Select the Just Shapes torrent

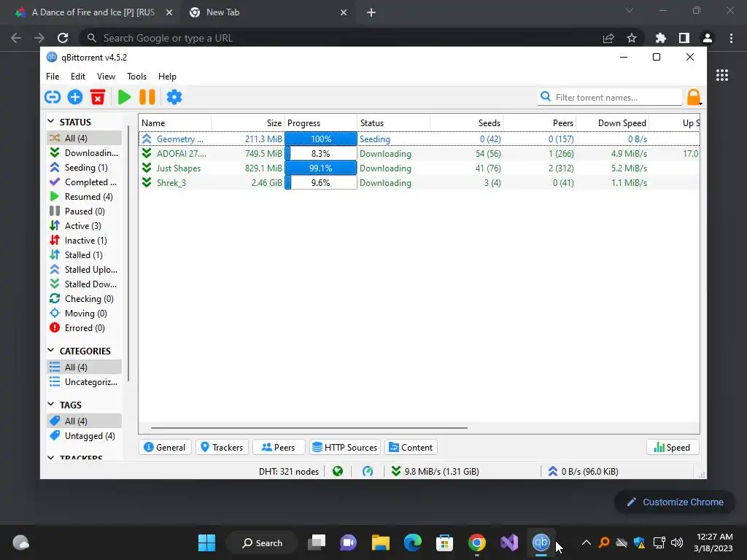pyautogui.click(x=419, y=168)
